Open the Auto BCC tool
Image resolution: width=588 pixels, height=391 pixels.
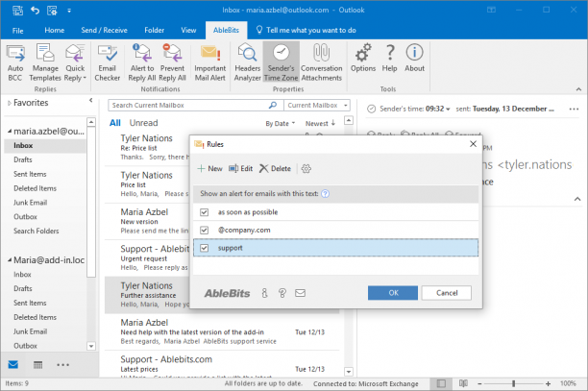15,62
